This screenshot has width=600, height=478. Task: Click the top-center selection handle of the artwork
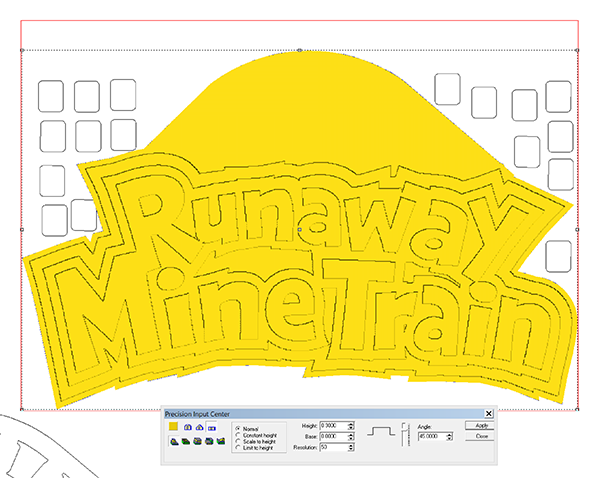tap(300, 50)
